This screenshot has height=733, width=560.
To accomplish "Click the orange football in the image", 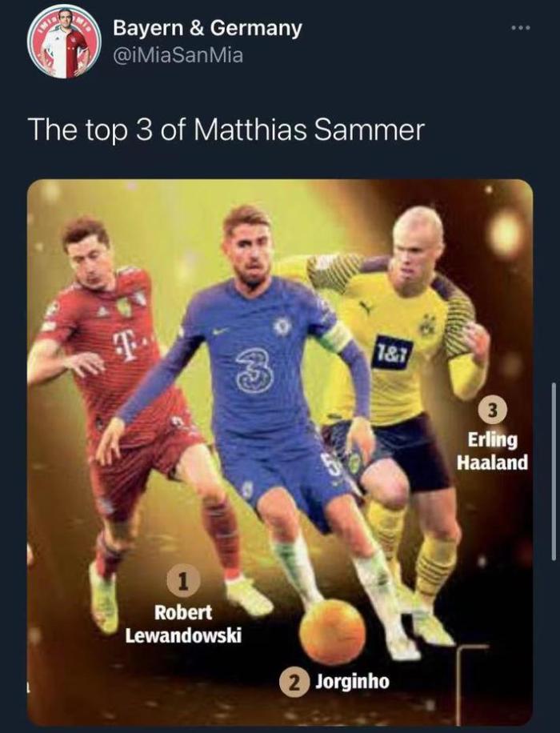I will tap(332, 631).
